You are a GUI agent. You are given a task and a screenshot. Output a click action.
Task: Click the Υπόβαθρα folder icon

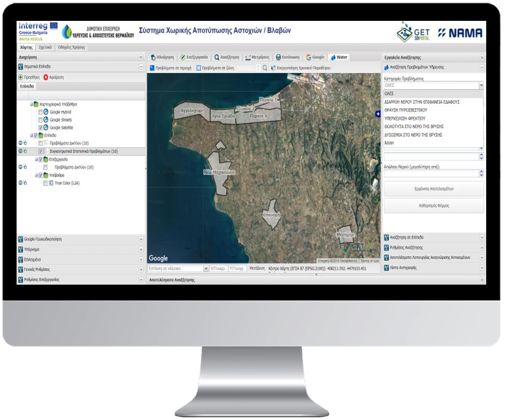[46, 175]
